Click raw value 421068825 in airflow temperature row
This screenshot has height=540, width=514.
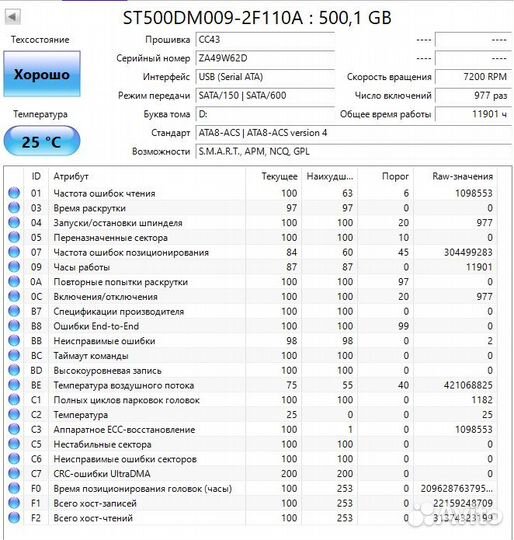pos(468,385)
